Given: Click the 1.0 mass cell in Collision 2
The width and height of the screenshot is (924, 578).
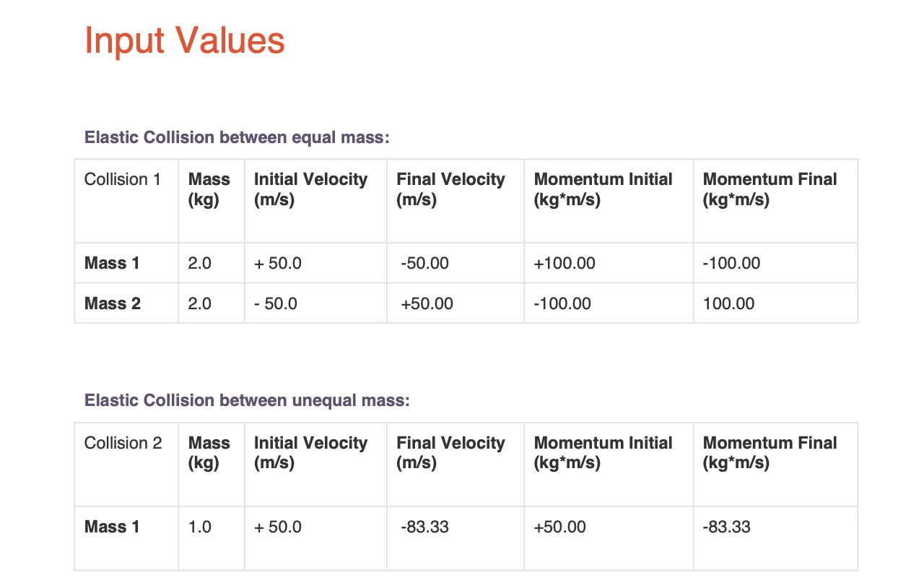Looking at the screenshot, I should pos(200,527).
